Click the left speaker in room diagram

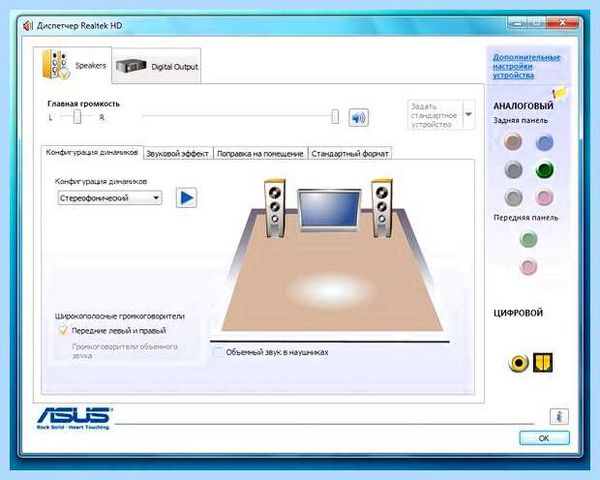[x=274, y=208]
